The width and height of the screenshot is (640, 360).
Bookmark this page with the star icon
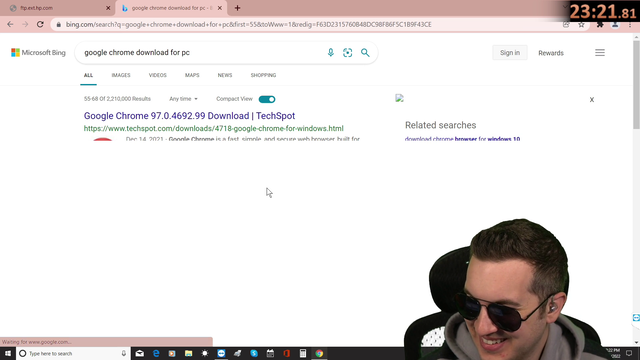[581, 24]
